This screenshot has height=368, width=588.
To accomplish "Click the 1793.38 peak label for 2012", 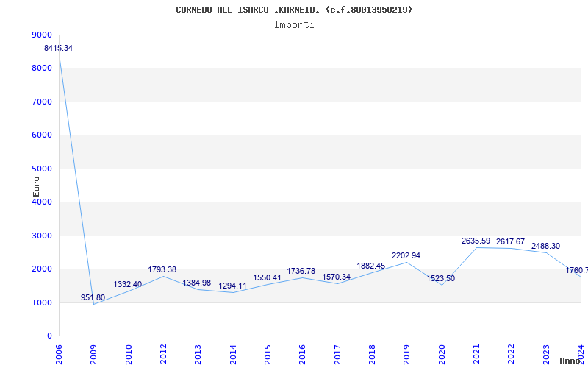I will (x=162, y=270).
